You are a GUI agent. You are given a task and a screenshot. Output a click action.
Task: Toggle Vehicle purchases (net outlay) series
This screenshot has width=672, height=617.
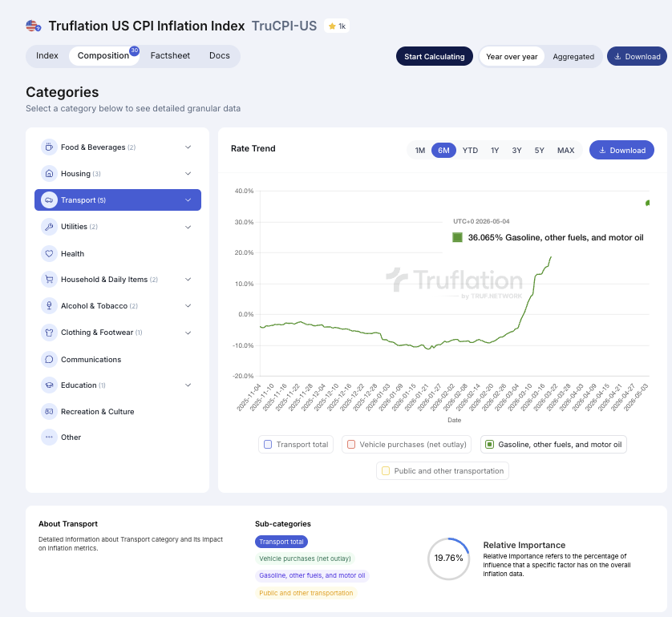coord(351,445)
